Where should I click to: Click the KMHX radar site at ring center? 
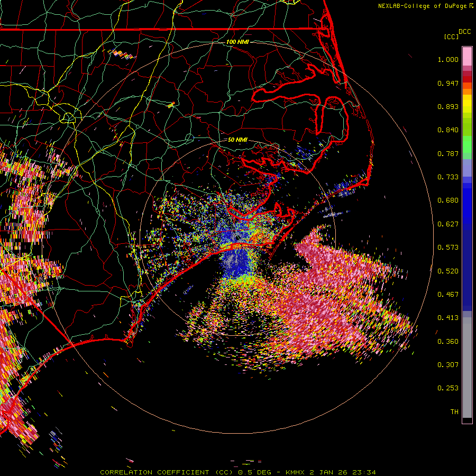[x=237, y=237]
